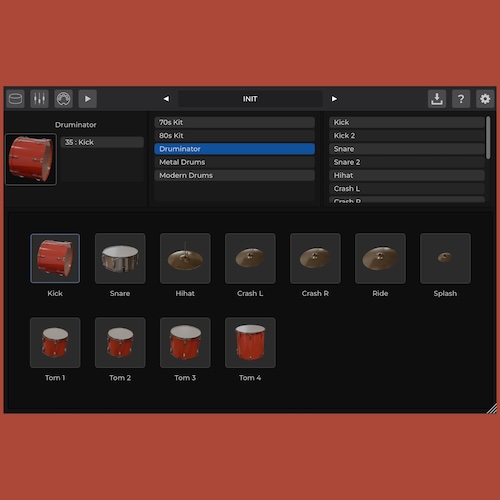
Task: Open the INIT preset name field
Action: (250, 99)
